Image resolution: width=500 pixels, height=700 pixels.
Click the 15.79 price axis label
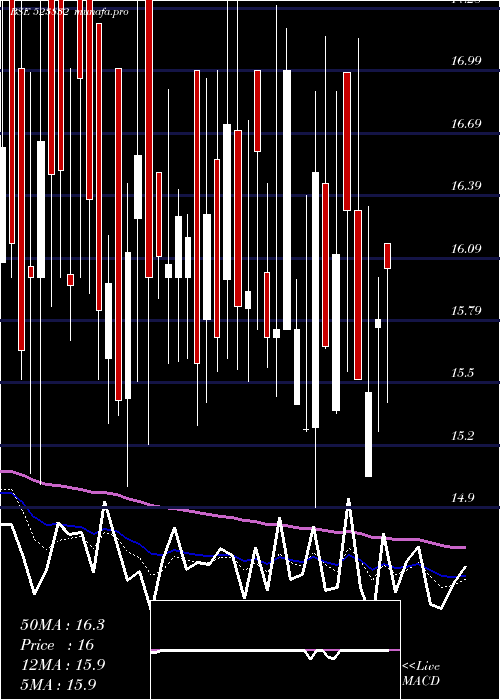click(x=466, y=310)
